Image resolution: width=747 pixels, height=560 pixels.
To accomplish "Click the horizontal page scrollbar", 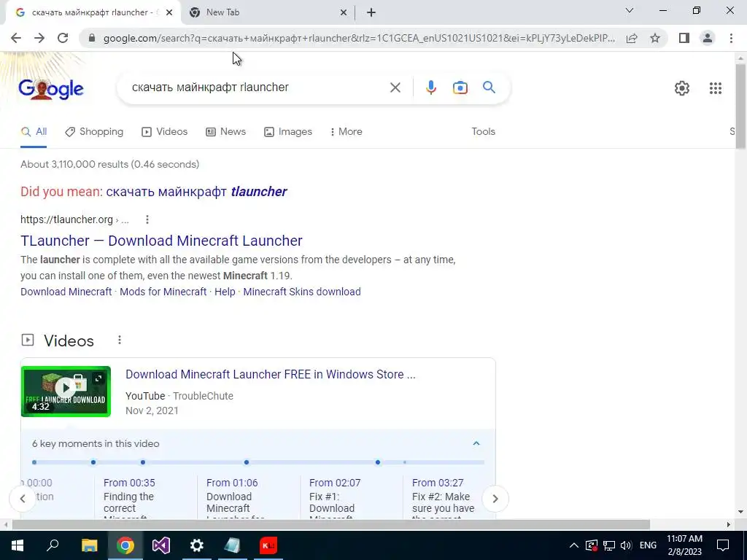I will coord(330,524).
